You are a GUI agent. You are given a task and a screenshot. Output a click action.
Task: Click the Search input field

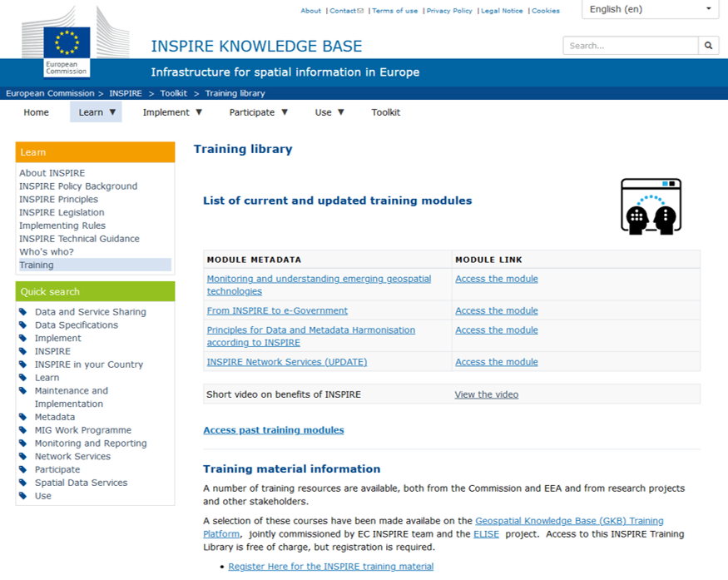(631, 46)
